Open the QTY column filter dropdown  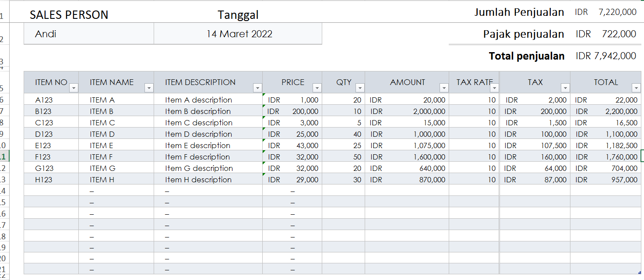(359, 88)
